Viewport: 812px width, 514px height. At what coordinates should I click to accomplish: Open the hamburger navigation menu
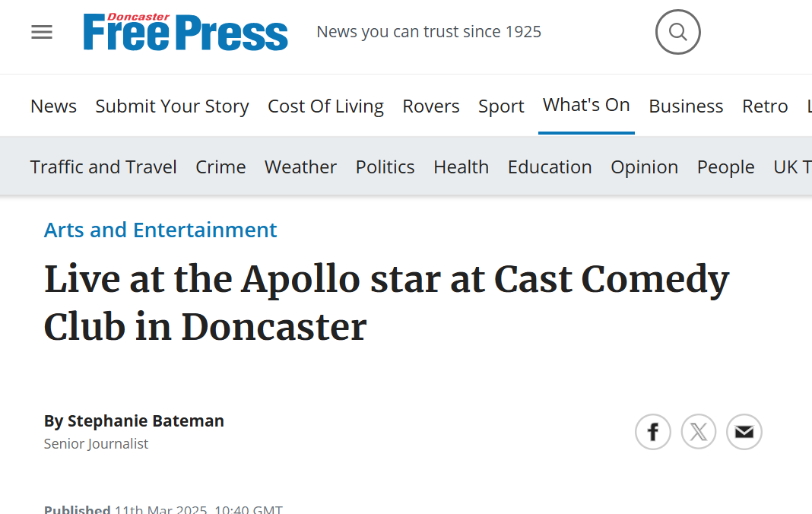[42, 32]
